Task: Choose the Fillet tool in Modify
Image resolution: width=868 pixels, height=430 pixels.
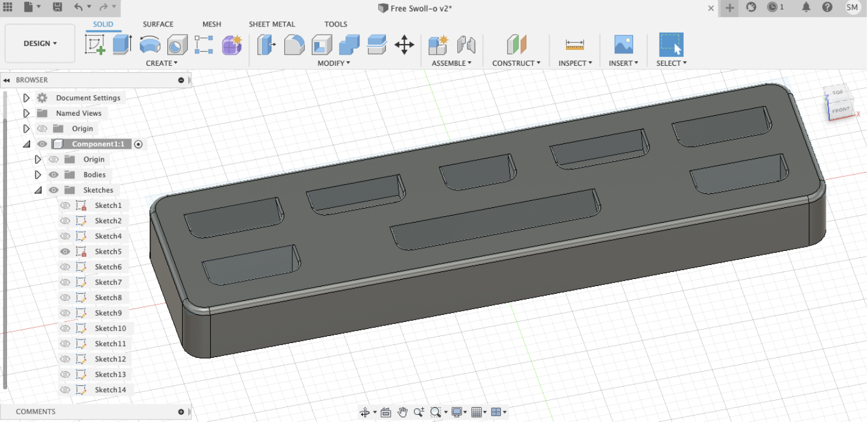Action: 294,45
